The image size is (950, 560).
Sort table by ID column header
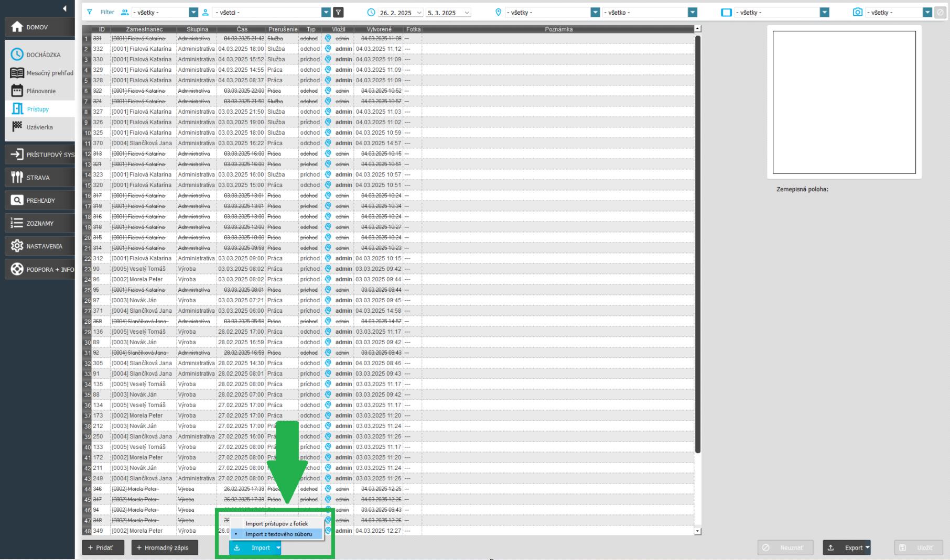tap(102, 29)
